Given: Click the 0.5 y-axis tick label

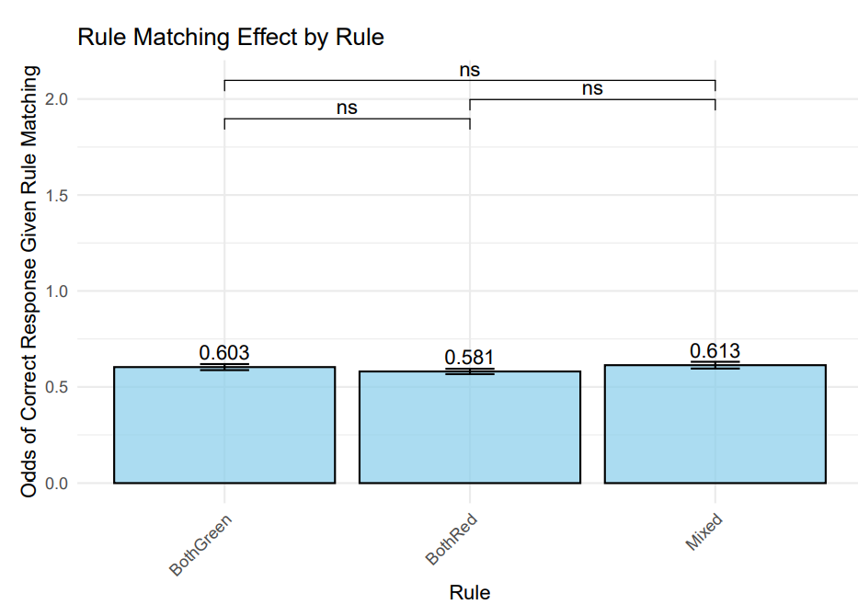Looking at the screenshot, I should 55,387.
